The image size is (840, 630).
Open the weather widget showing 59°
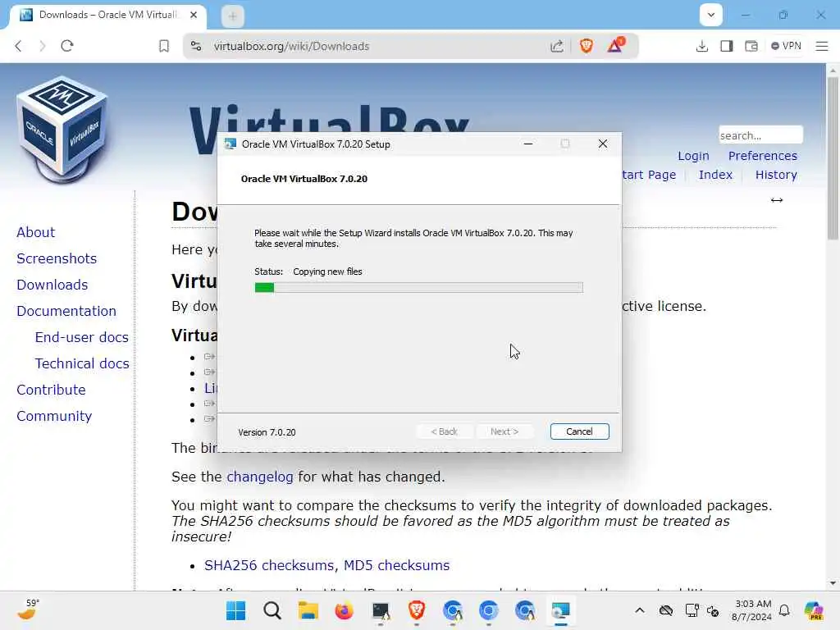tap(28, 609)
